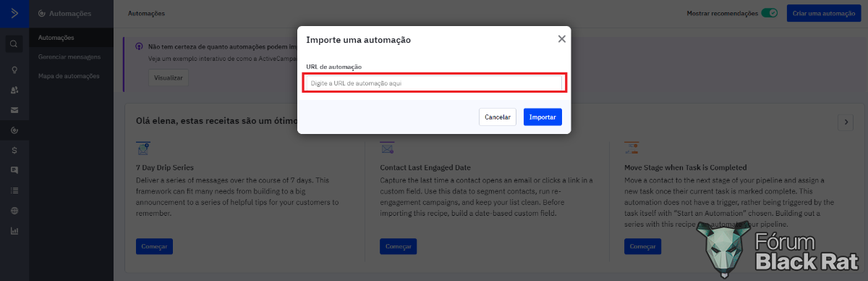Screen dimensions: 868x281
Task: Open the Lists icon in sidebar
Action: tap(14, 190)
